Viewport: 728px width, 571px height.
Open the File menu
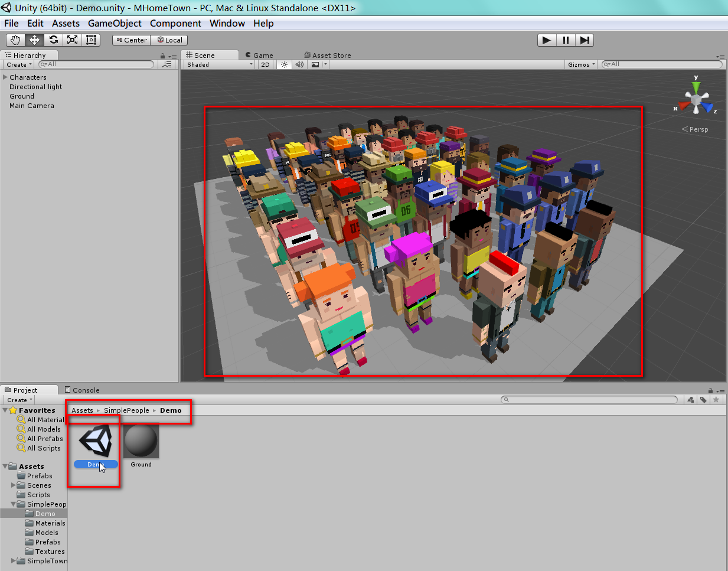point(11,23)
